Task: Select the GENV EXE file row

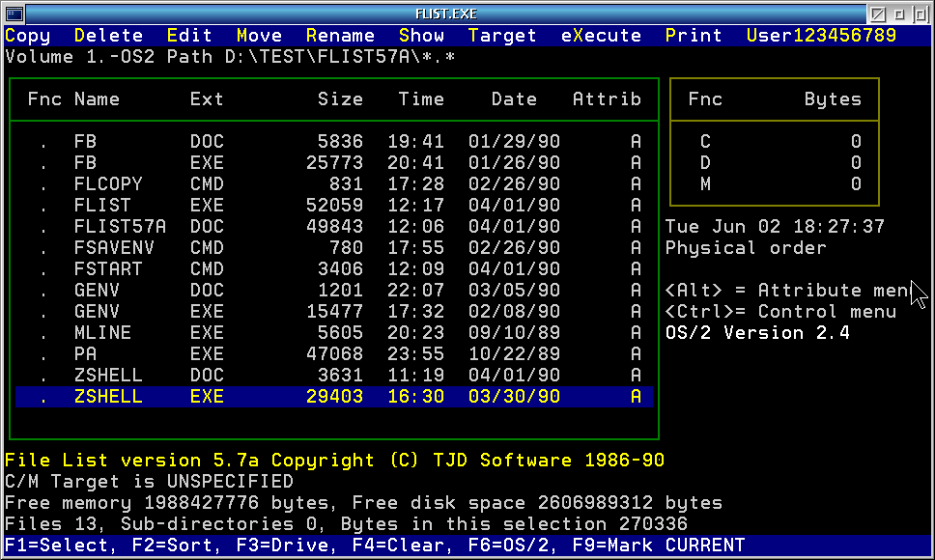Action: [x=334, y=312]
